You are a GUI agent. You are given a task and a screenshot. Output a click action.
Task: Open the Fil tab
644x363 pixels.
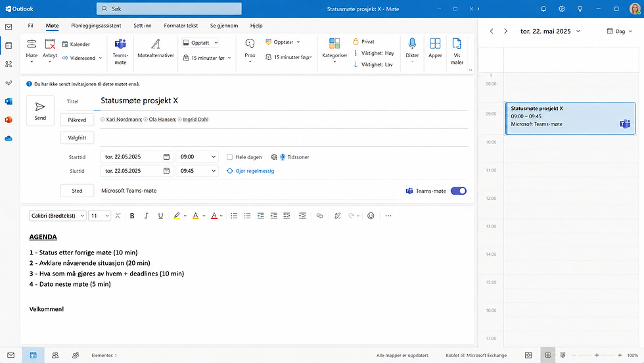coord(30,26)
